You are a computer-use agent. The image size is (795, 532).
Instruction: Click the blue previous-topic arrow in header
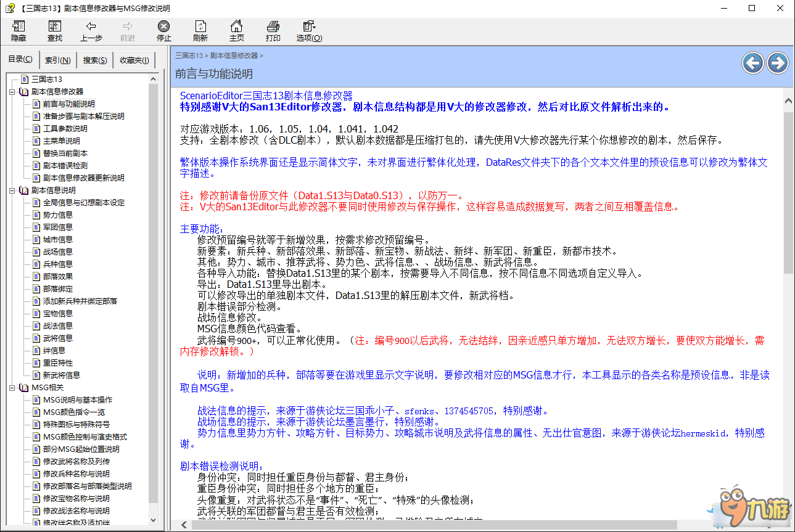click(753, 63)
